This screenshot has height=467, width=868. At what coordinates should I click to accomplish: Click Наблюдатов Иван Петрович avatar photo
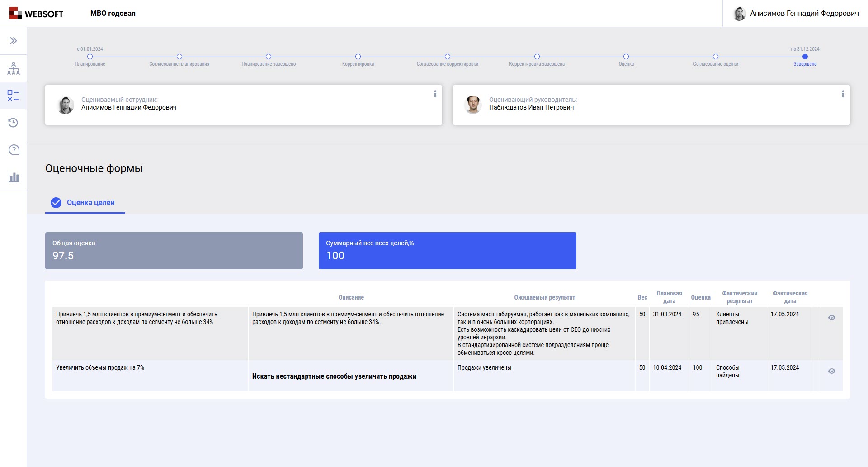click(x=474, y=105)
